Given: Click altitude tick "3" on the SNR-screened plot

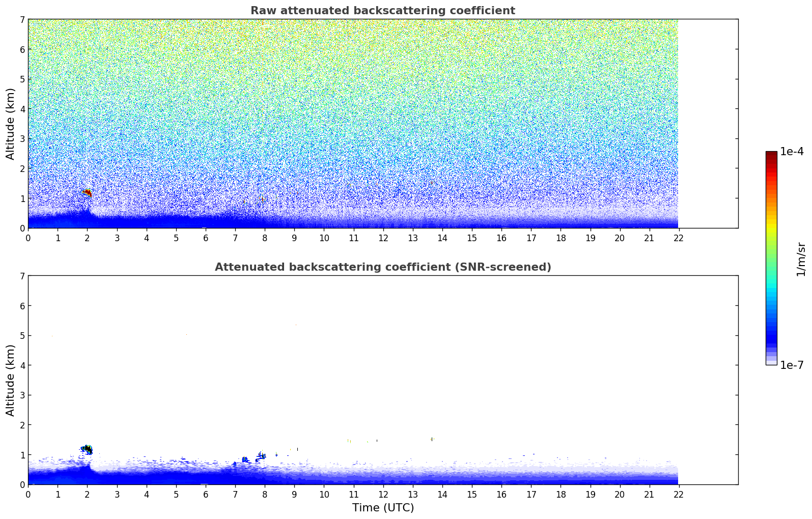Looking at the screenshot, I should click(x=22, y=395).
